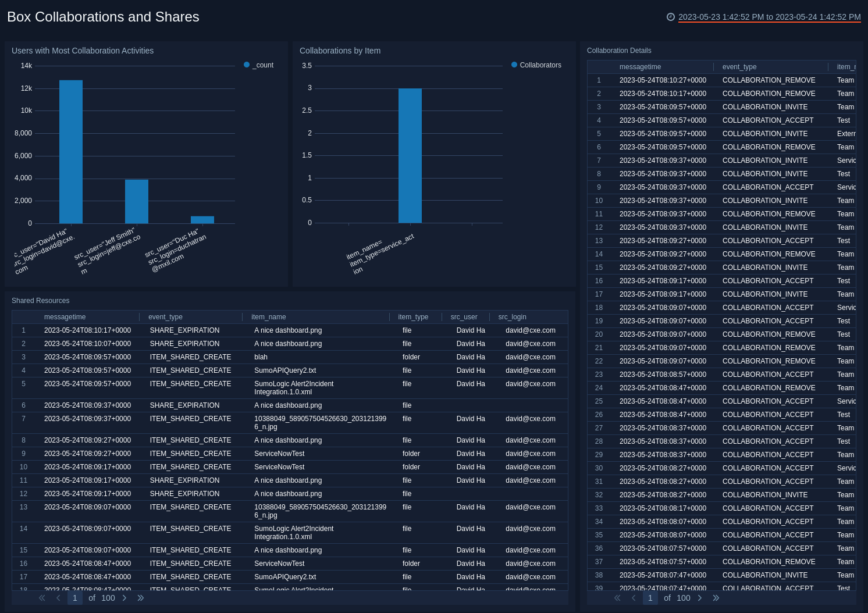Go to the next page of Collaboration Details

click(x=700, y=598)
